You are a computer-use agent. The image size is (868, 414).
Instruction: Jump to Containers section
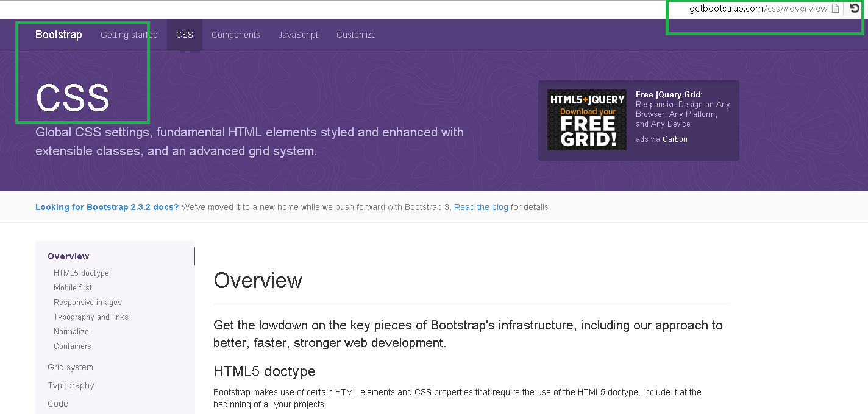coord(72,346)
